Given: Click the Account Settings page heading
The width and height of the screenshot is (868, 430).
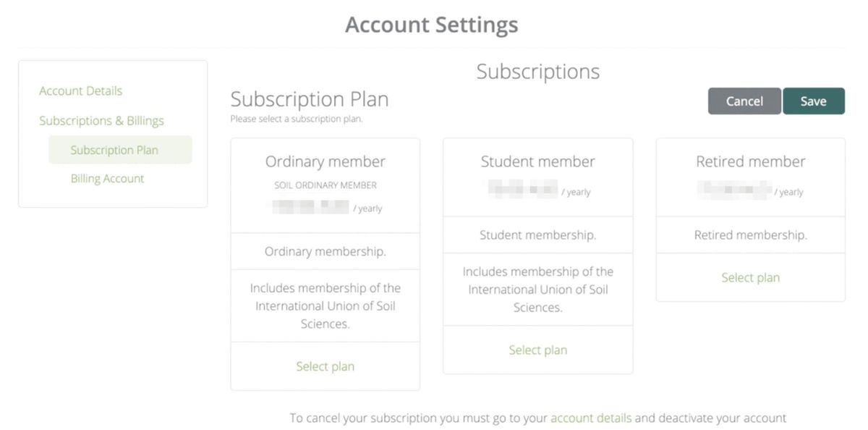Looking at the screenshot, I should pyautogui.click(x=431, y=25).
